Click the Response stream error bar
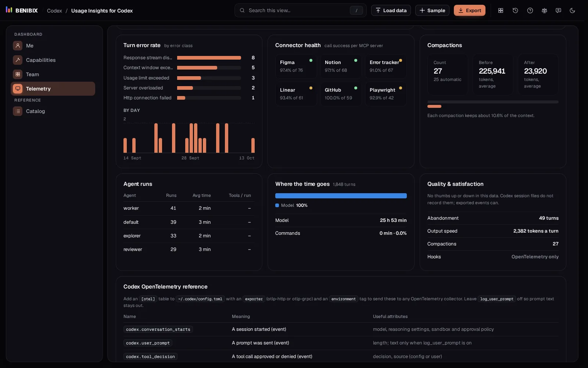 [209, 58]
